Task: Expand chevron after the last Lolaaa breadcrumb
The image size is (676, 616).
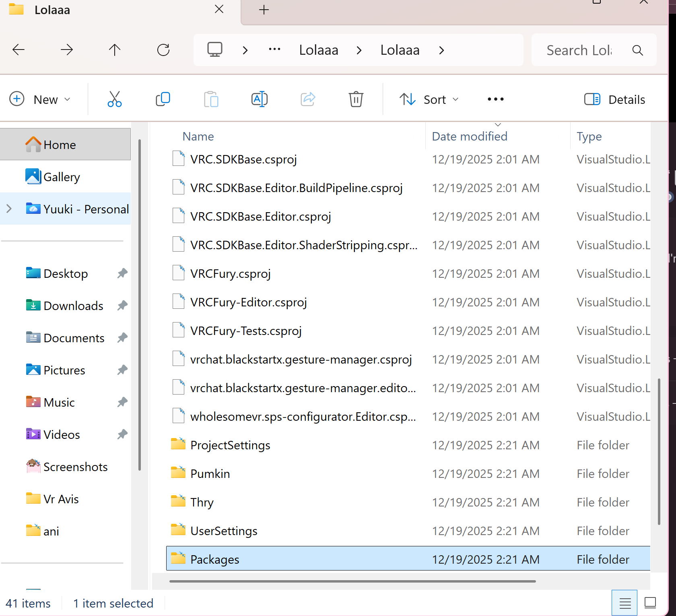Action: 441,50
